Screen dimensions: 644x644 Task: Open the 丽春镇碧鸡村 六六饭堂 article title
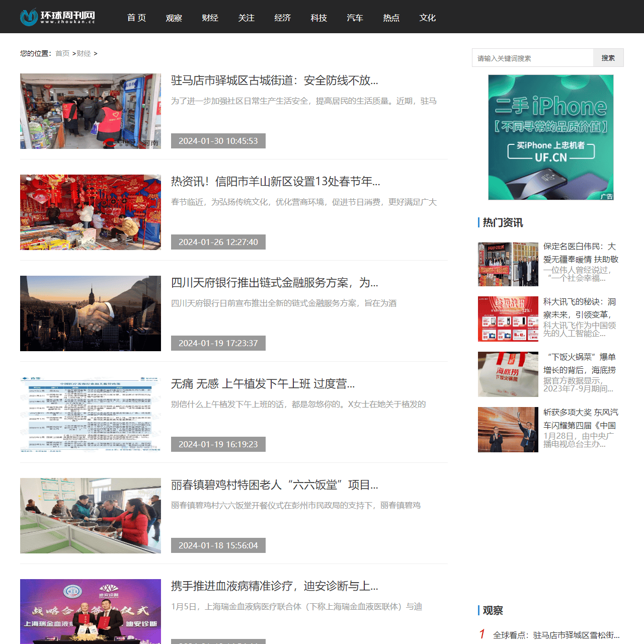point(274,485)
